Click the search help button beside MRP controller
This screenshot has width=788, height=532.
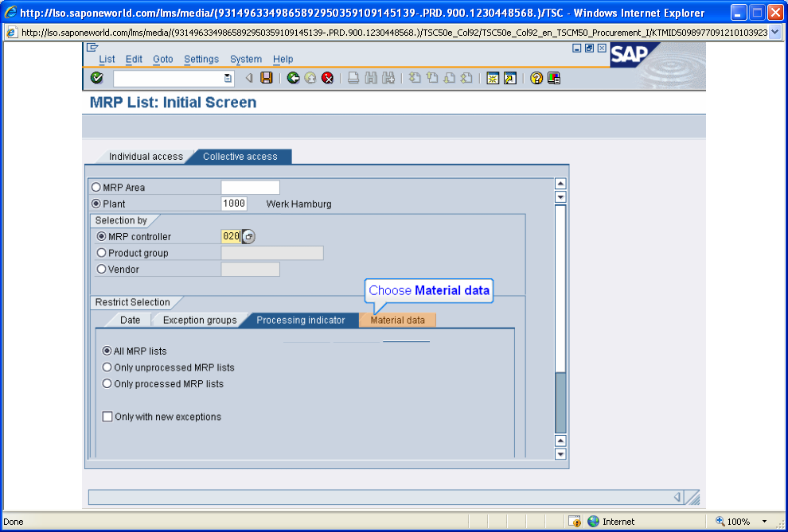[249, 236]
